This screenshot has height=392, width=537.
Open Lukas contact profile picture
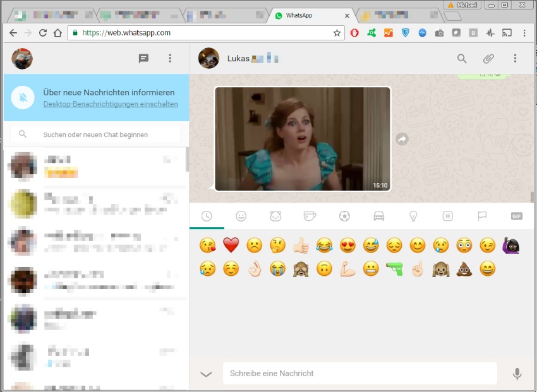208,58
